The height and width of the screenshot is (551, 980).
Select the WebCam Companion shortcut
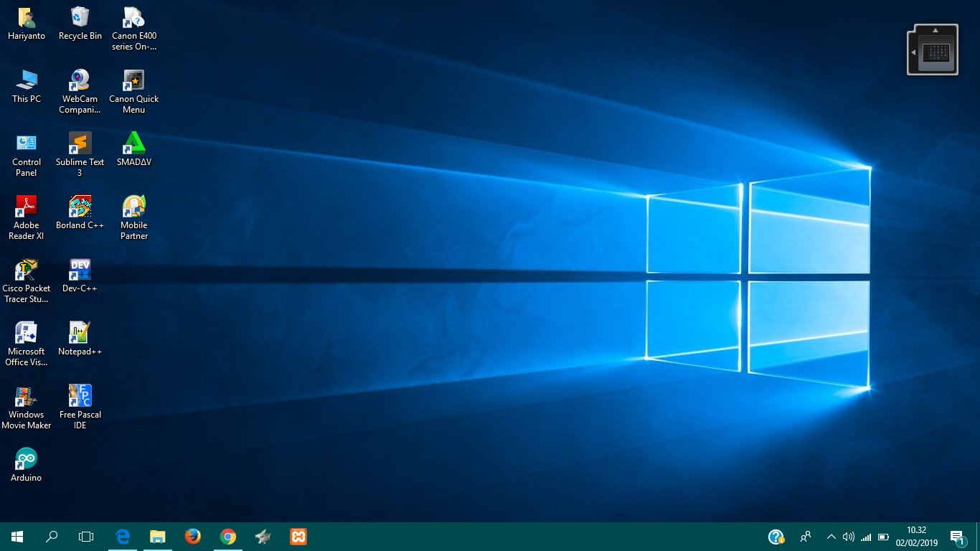coord(80,92)
